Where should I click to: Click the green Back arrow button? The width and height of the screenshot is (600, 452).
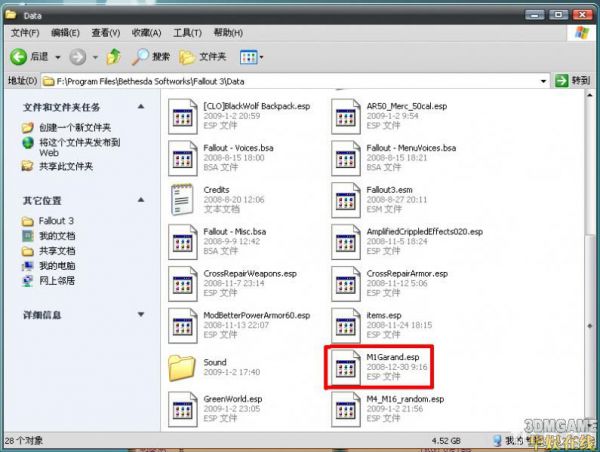18,56
